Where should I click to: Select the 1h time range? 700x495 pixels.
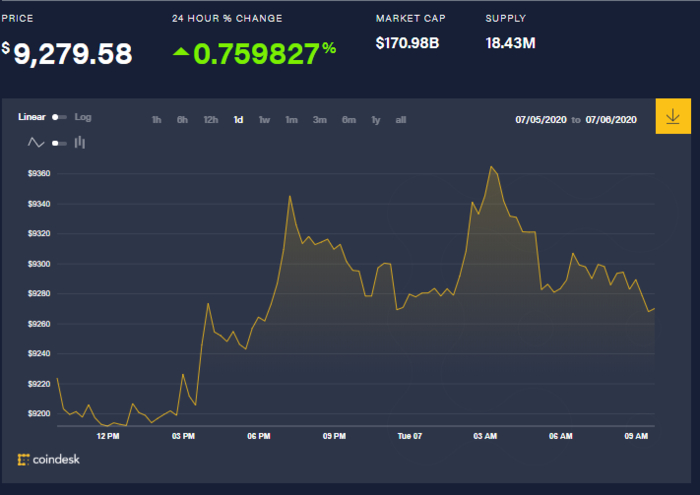pyautogui.click(x=157, y=120)
